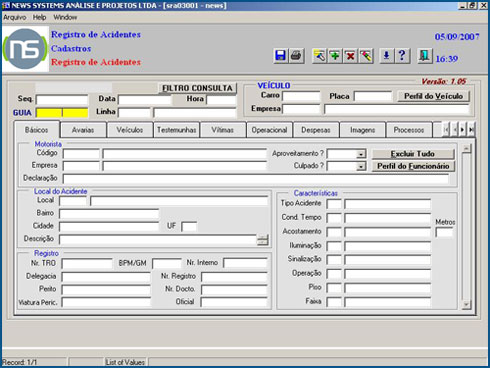Viewport: 490px width, 368px height.
Task: Click the question mark help icon
Action: [x=402, y=56]
